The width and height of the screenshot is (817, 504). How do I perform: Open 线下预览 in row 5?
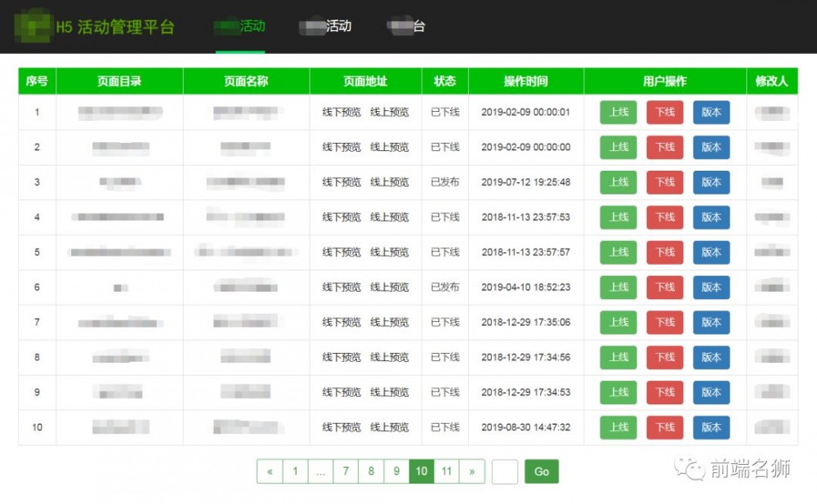(342, 252)
